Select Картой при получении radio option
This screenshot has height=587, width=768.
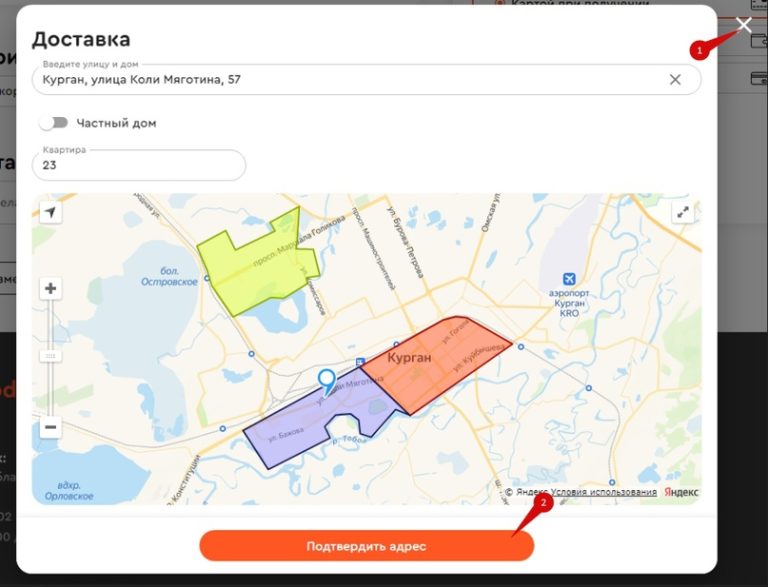point(501,4)
